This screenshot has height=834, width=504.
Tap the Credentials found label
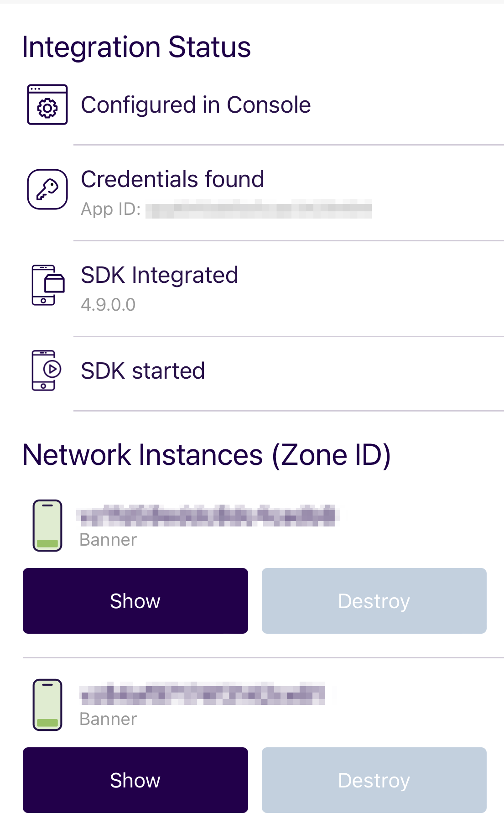click(x=172, y=179)
